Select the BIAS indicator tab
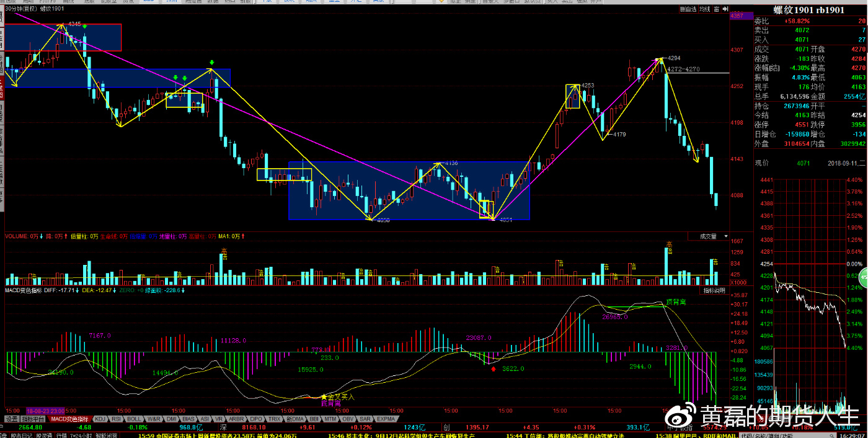This screenshot has width=868, height=438. click(x=188, y=419)
